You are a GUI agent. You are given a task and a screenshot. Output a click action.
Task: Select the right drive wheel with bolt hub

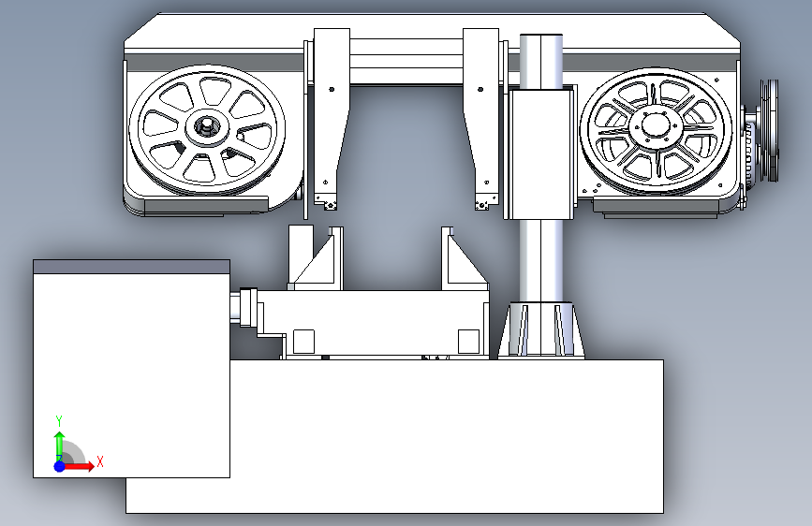pos(656,129)
